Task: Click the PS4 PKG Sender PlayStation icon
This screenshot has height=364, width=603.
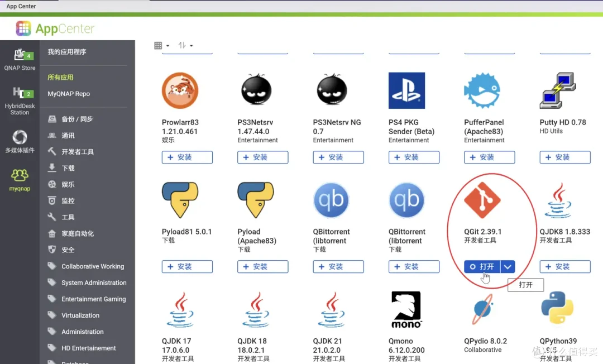Action: [x=407, y=90]
